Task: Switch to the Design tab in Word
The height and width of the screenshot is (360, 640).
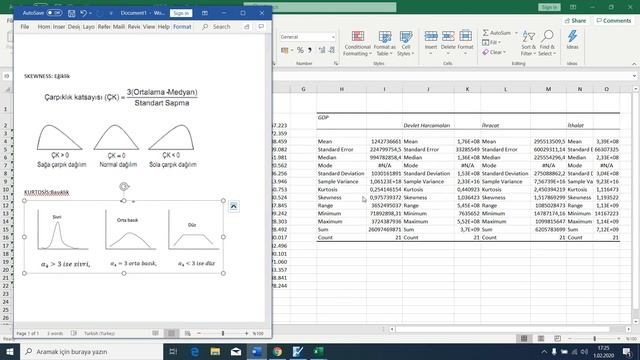Action: (x=74, y=27)
